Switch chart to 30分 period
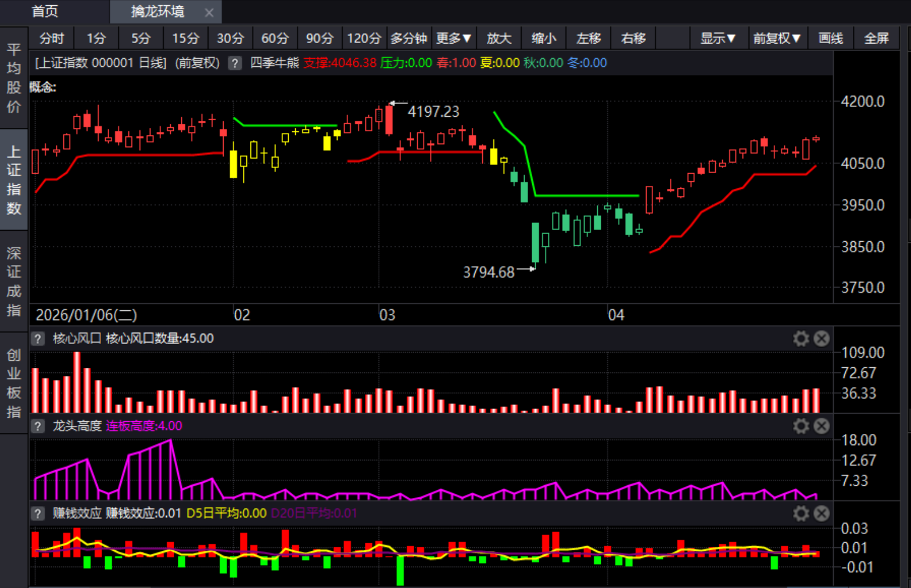 pyautogui.click(x=231, y=38)
